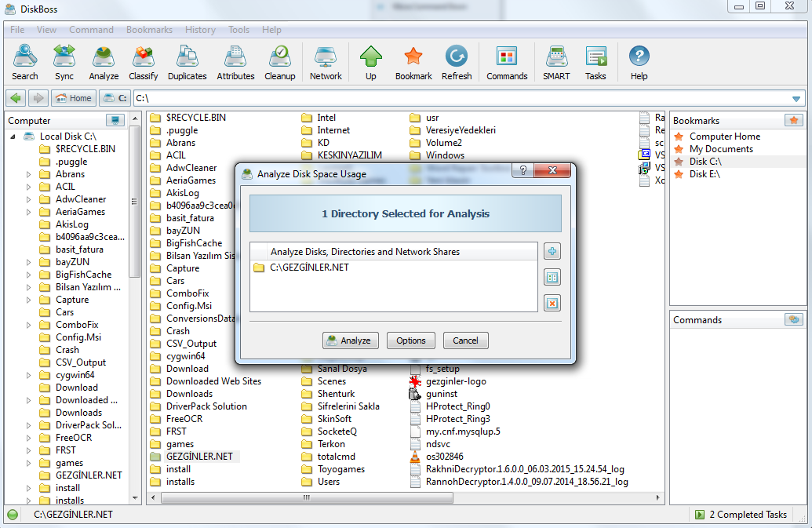Open the Duplicates finder
Viewport: 812px width, 528px height.
188,63
